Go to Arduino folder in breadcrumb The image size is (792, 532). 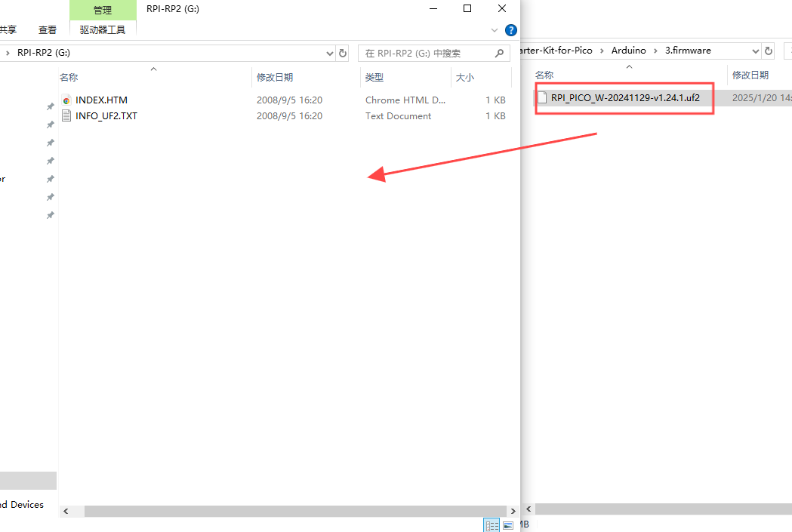click(x=628, y=51)
